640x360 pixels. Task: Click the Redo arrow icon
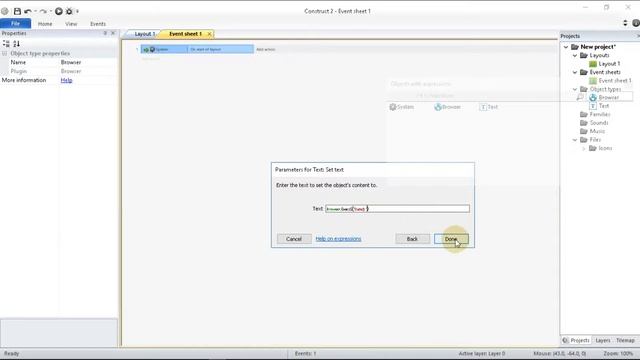pyautogui.click(x=43, y=11)
